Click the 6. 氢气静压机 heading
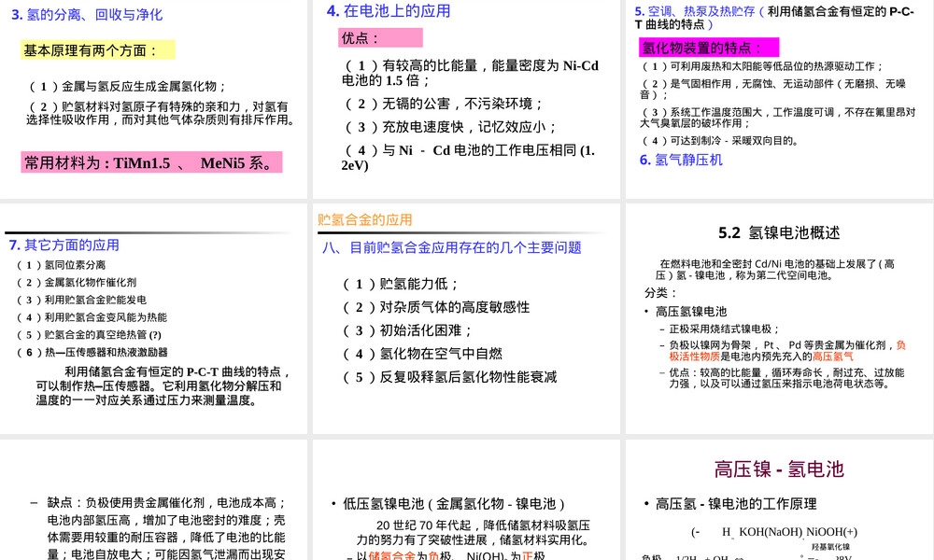Screen dimensions: 934x560 681,160
